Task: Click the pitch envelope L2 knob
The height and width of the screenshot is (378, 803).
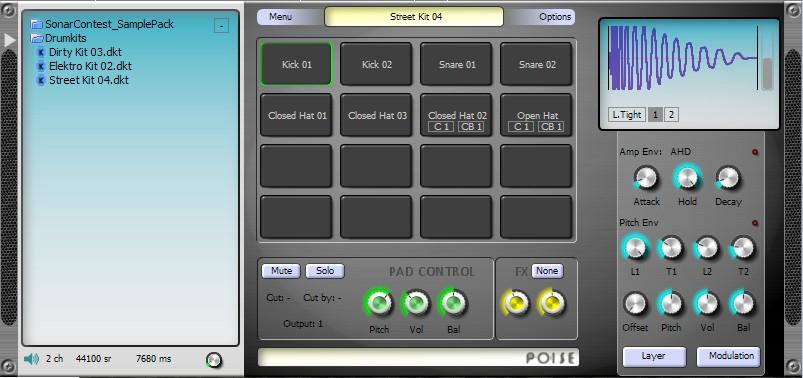Action: [707, 248]
